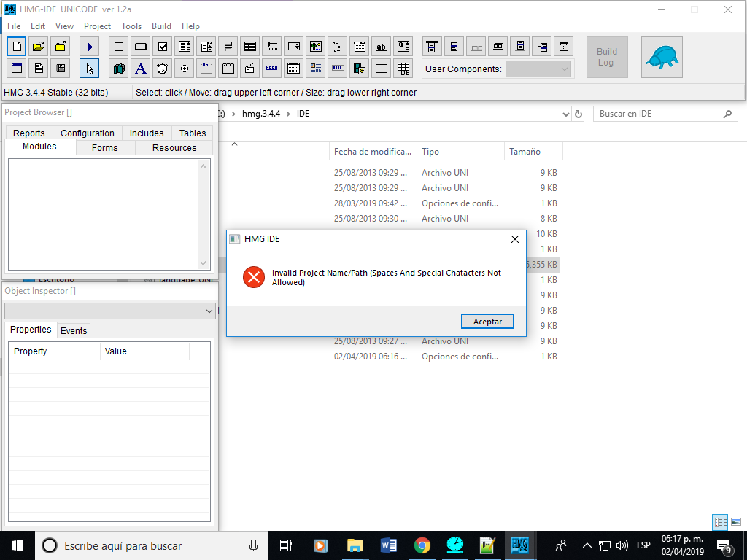Click the hmg.3.4.4 breadcrumb in Explorer
The image size is (747, 560).
point(261,114)
